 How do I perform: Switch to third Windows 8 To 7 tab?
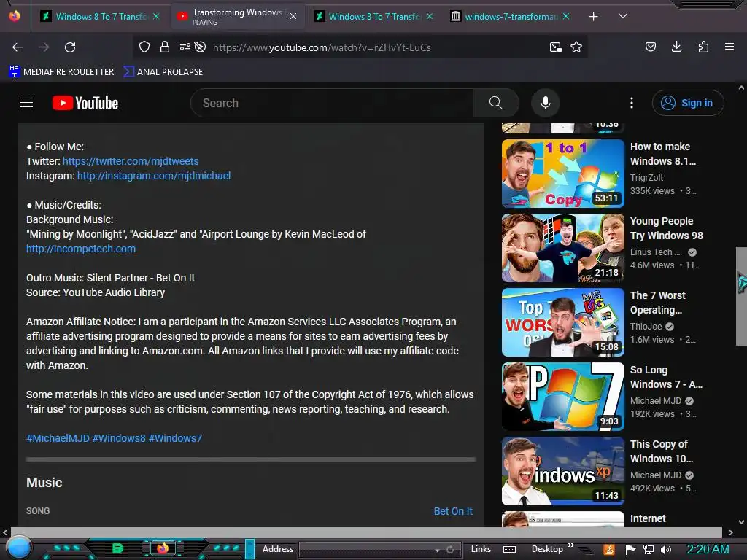374,17
